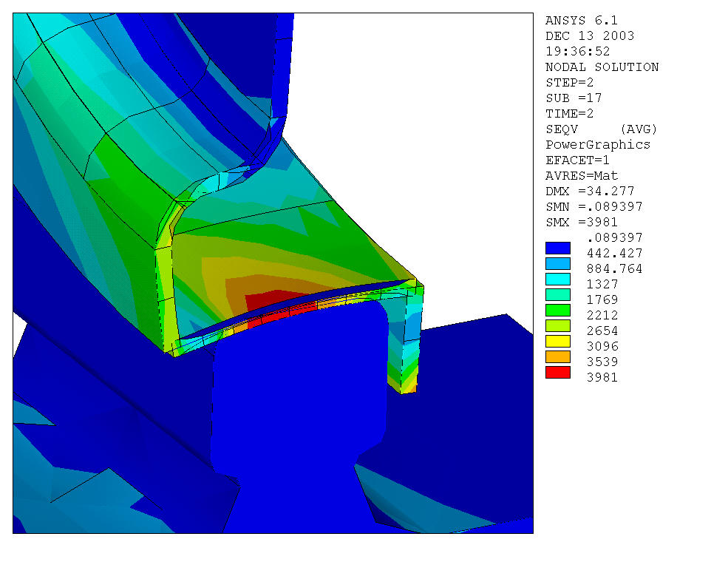Click the legend value 3096

tap(602, 347)
